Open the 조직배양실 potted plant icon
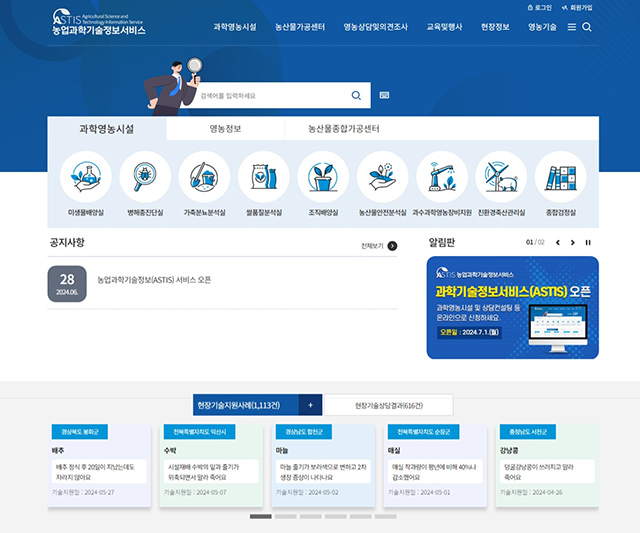640x533 pixels. pyautogui.click(x=323, y=177)
